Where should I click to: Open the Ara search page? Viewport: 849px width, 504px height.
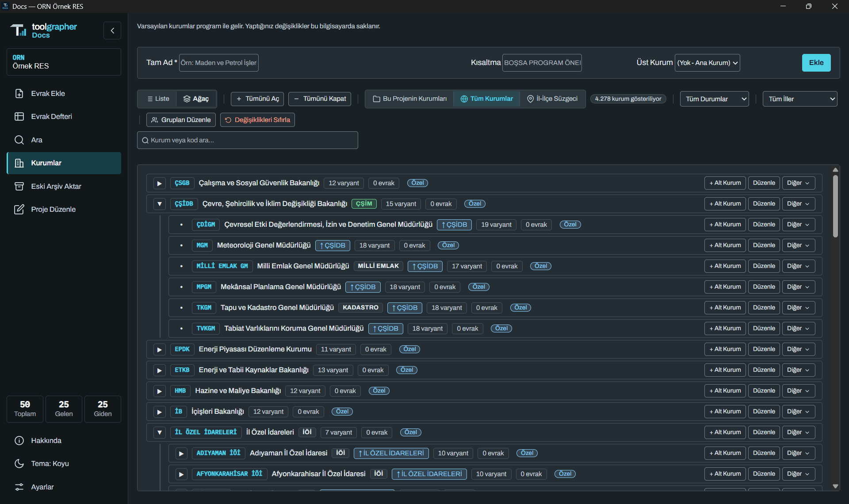(64, 140)
